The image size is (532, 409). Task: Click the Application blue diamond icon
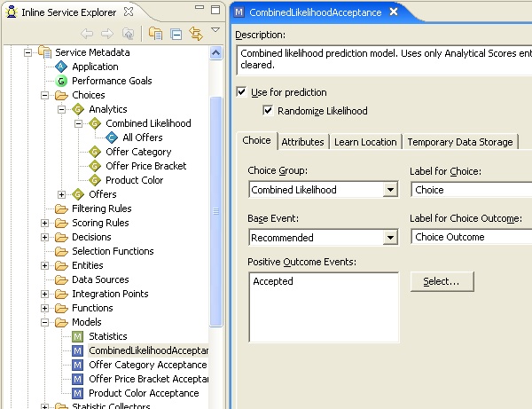click(x=61, y=67)
